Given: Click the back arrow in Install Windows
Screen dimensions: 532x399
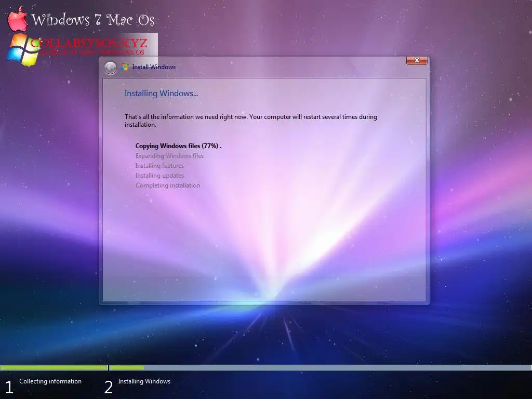Looking at the screenshot, I should tap(110, 68).
